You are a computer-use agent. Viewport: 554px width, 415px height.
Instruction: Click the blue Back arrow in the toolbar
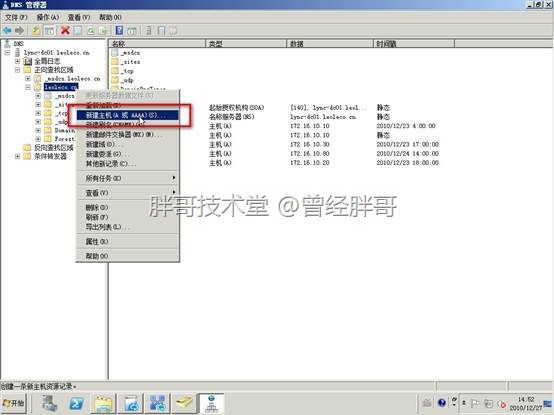[x=7, y=31]
